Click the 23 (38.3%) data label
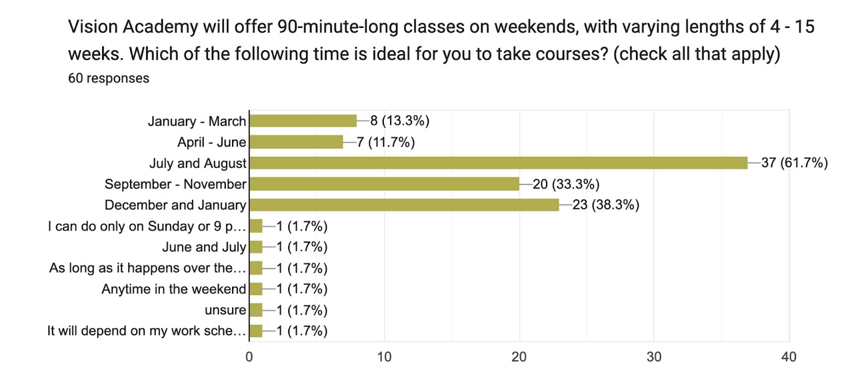The width and height of the screenshot is (868, 380). [606, 205]
